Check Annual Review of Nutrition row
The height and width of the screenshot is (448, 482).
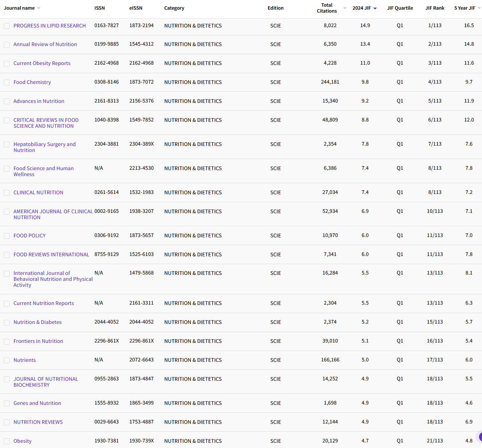[x=6, y=45]
